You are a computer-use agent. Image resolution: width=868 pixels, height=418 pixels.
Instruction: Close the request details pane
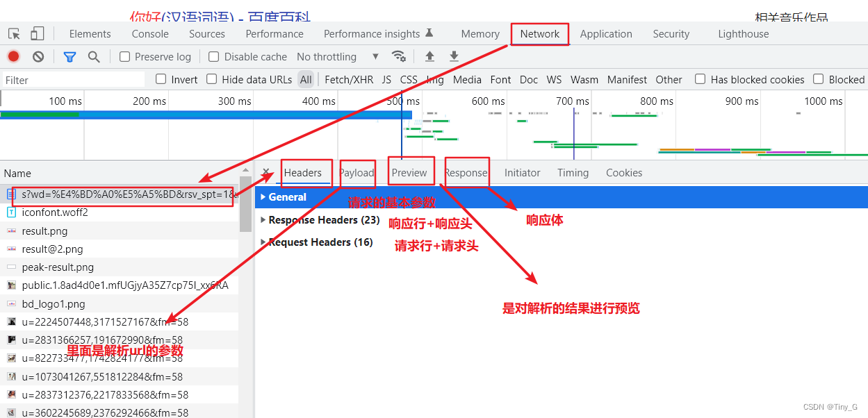[265, 173]
